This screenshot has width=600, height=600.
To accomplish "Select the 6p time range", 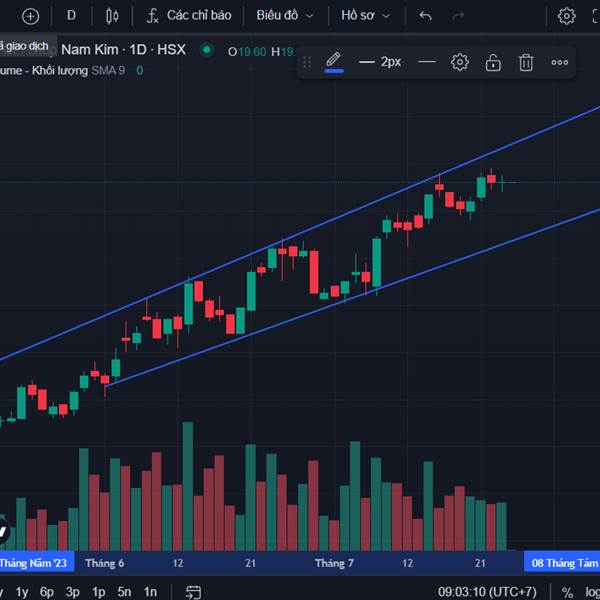I will (47, 592).
